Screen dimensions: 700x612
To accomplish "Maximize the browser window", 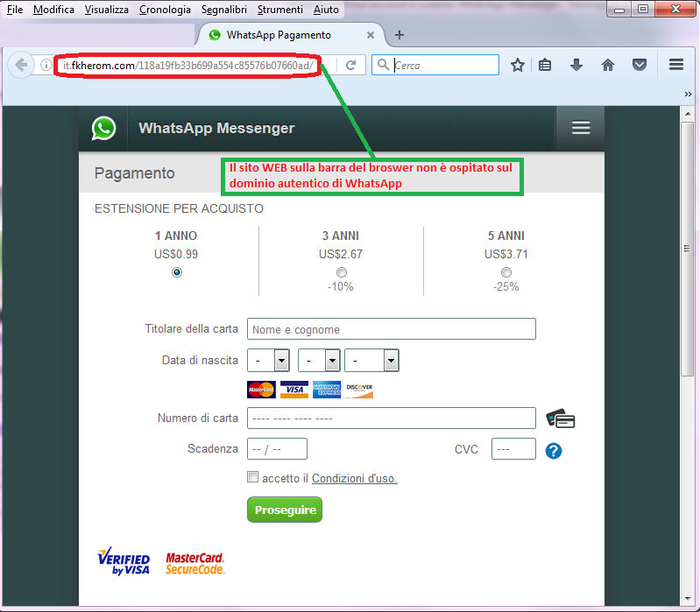I will 643,10.
